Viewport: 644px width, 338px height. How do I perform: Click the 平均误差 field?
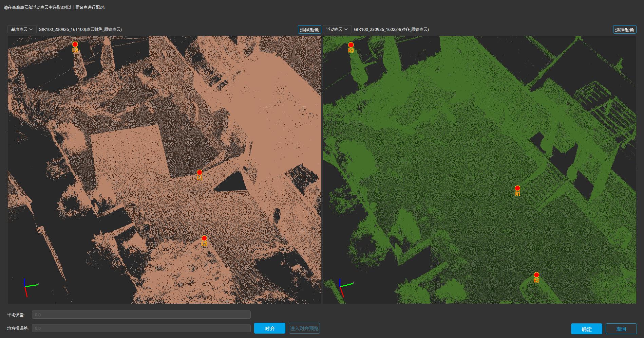click(141, 315)
